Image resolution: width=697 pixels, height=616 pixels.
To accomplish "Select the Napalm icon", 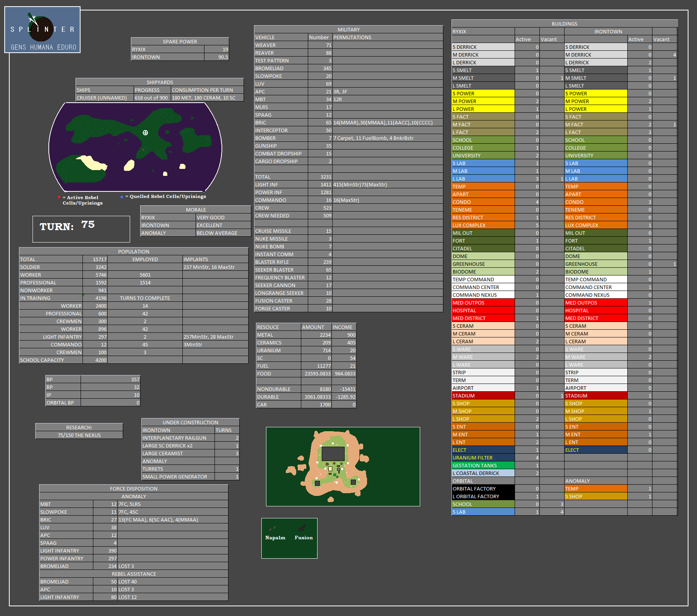I will point(273,528).
